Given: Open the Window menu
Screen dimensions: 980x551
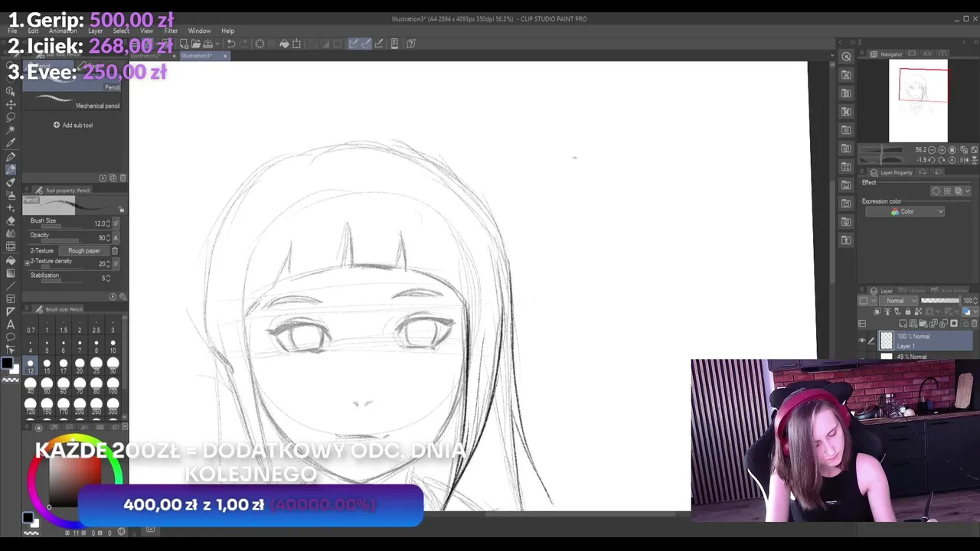Looking at the screenshot, I should (199, 31).
